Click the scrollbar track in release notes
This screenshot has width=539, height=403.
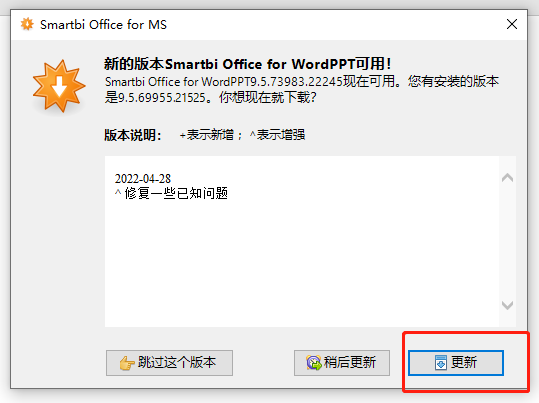click(x=507, y=241)
